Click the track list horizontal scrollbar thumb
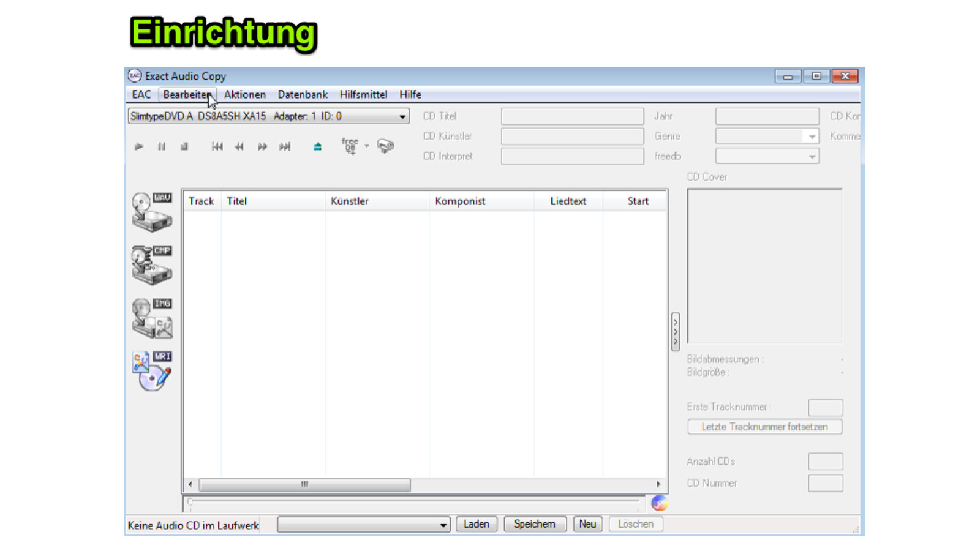Viewport: 980px width, 551px height. (304, 484)
